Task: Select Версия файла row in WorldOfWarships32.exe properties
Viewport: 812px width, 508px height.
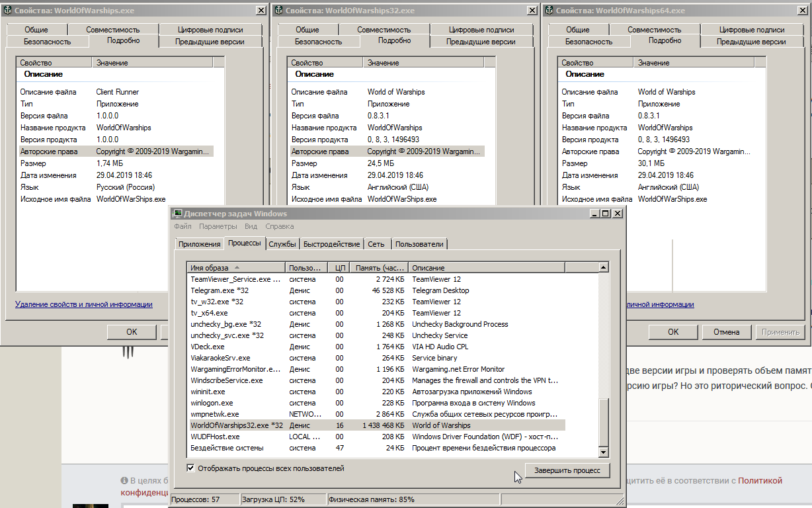Action: tap(386, 116)
